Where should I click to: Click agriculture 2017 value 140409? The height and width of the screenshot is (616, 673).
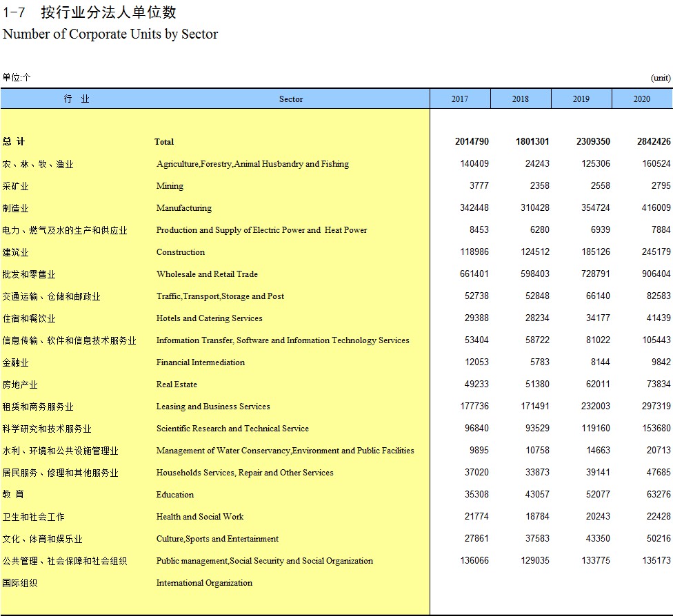click(474, 163)
